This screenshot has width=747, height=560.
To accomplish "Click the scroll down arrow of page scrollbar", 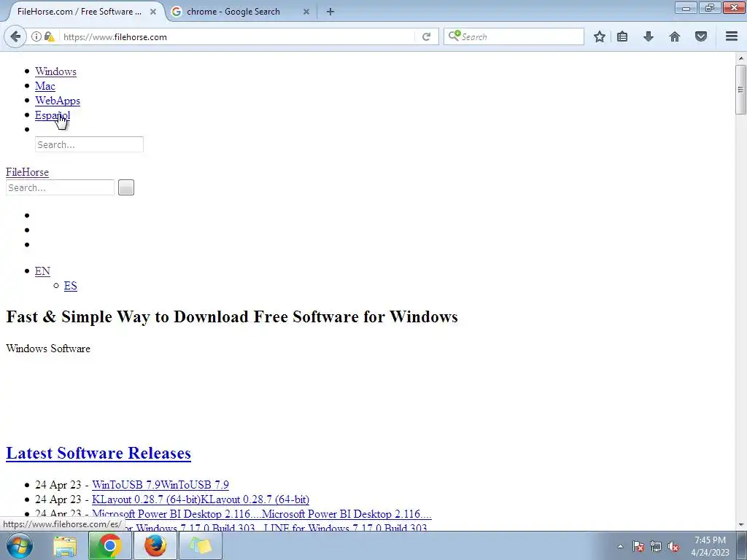I will [x=741, y=525].
